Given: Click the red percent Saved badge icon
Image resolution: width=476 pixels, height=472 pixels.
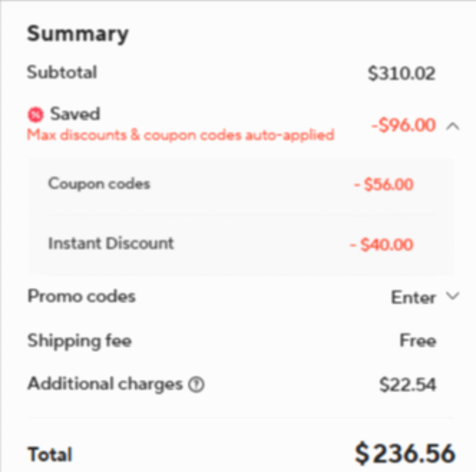Looking at the screenshot, I should click(35, 114).
